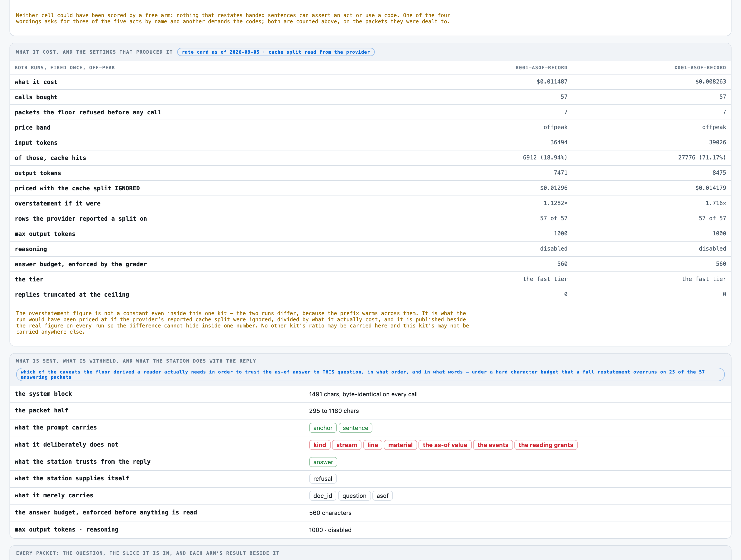Click the red 'the reading grants' tag
This screenshot has height=560, width=741.
tap(546, 445)
